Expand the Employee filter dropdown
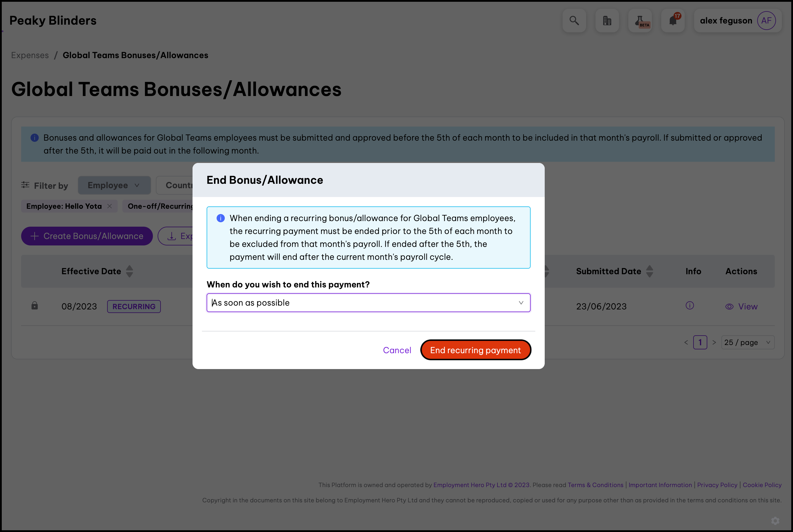Image resolution: width=793 pixels, height=532 pixels. [x=114, y=185]
